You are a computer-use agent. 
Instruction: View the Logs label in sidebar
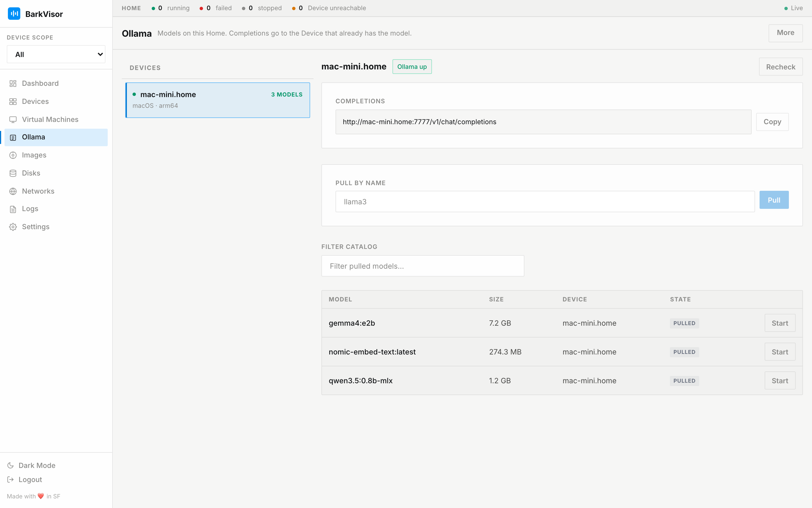pos(30,209)
